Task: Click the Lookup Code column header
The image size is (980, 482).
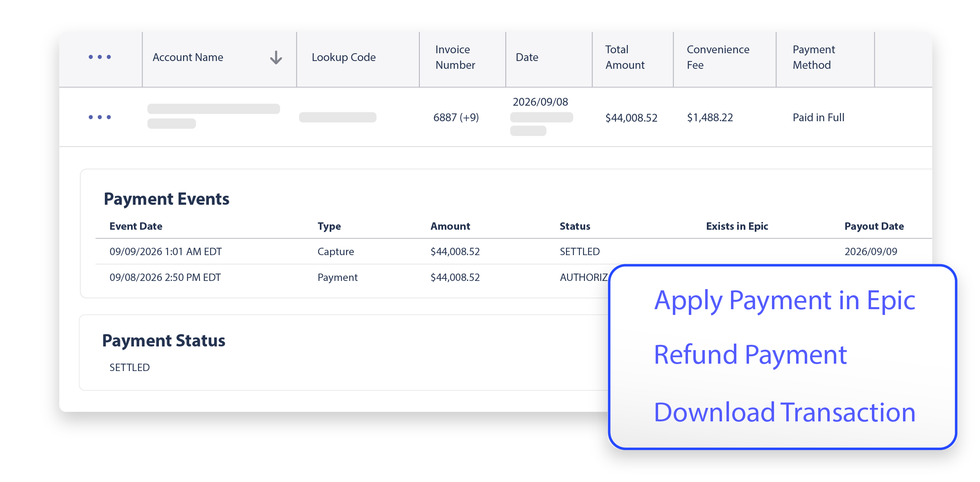Action: point(344,57)
